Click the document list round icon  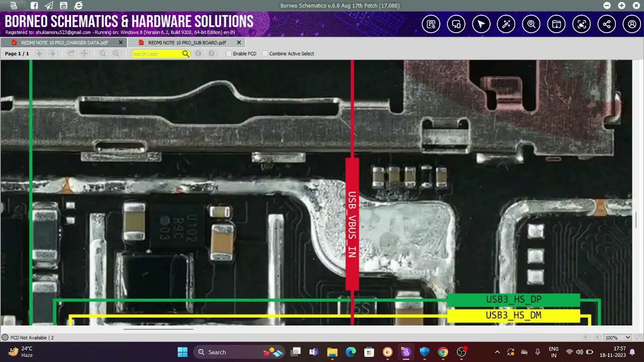(431, 24)
